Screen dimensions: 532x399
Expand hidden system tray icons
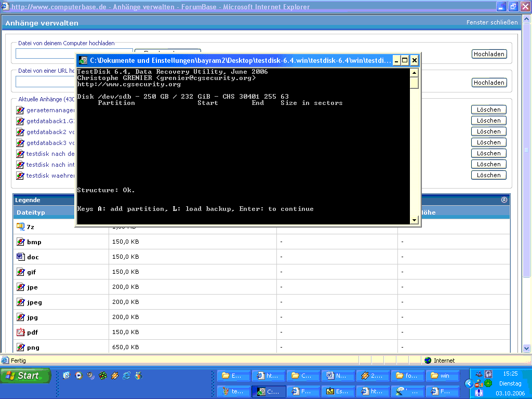pyautogui.click(x=469, y=384)
